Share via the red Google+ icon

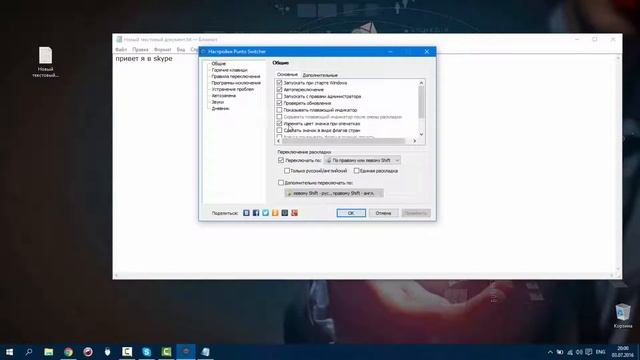(x=294, y=213)
